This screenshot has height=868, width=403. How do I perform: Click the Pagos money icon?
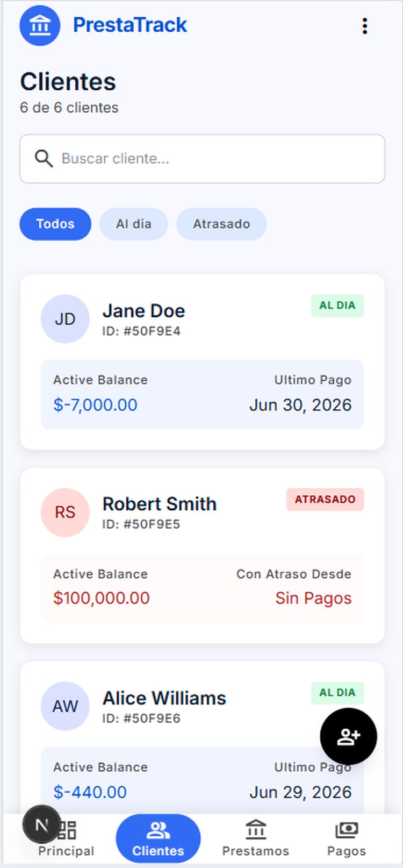(347, 830)
